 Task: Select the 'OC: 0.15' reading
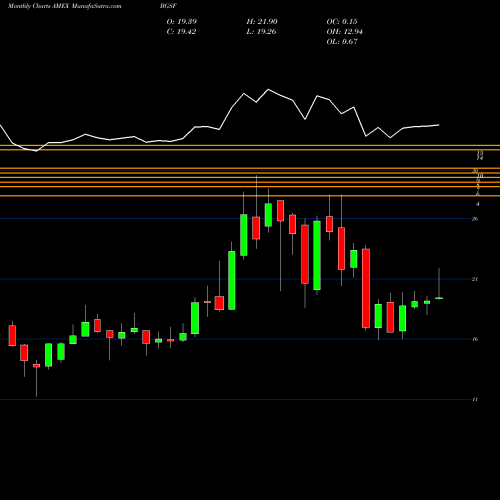pos(342,22)
